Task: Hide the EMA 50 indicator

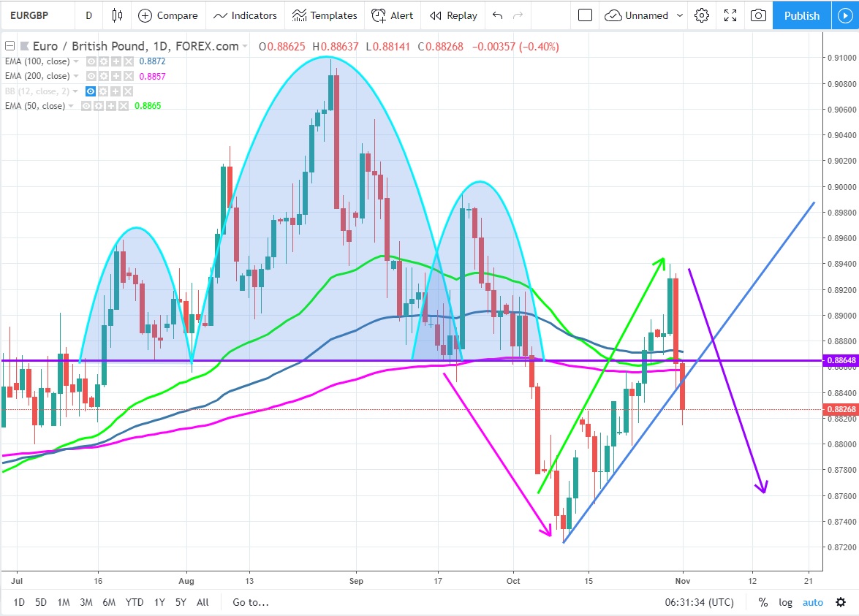Action: [x=86, y=106]
